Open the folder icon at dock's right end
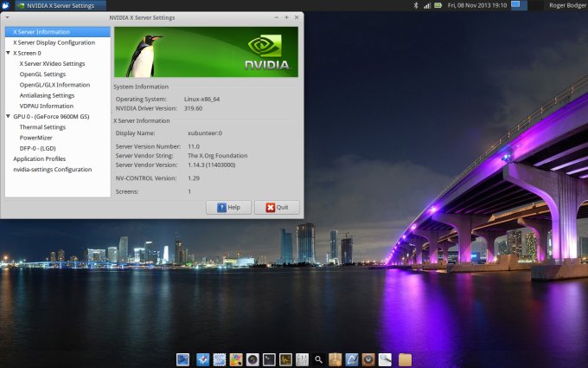588x368 pixels. [405, 359]
